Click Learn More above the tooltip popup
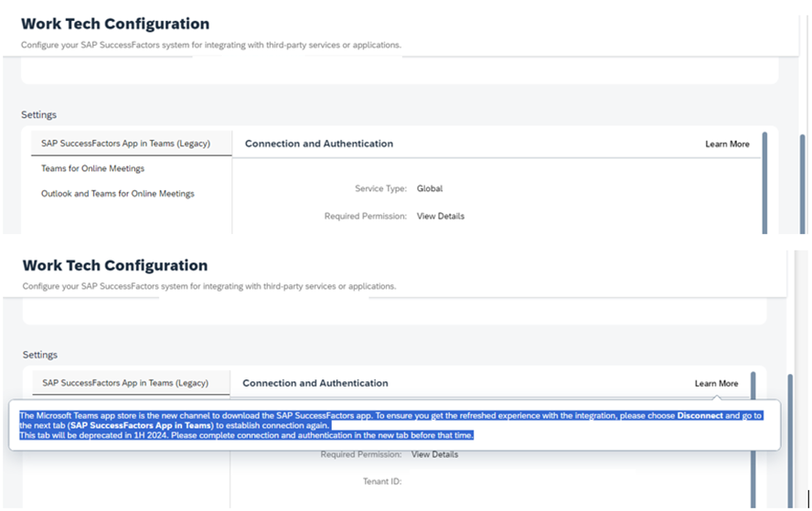The image size is (812, 511). tap(716, 384)
